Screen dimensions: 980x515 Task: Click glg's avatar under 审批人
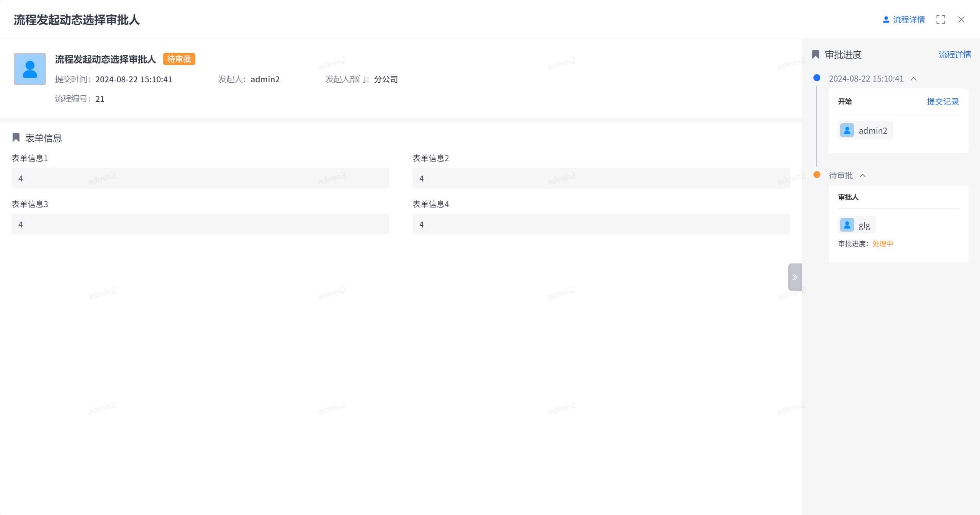847,225
